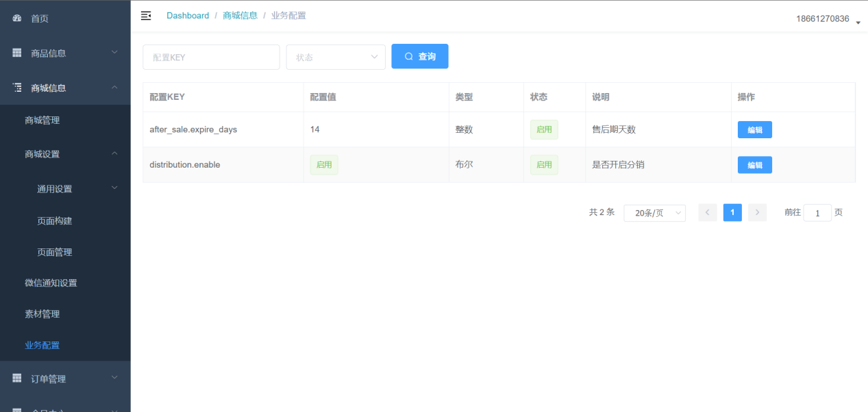Expand the 商品信息 menu chevron
This screenshot has height=412, width=868.
pyautogui.click(x=114, y=53)
